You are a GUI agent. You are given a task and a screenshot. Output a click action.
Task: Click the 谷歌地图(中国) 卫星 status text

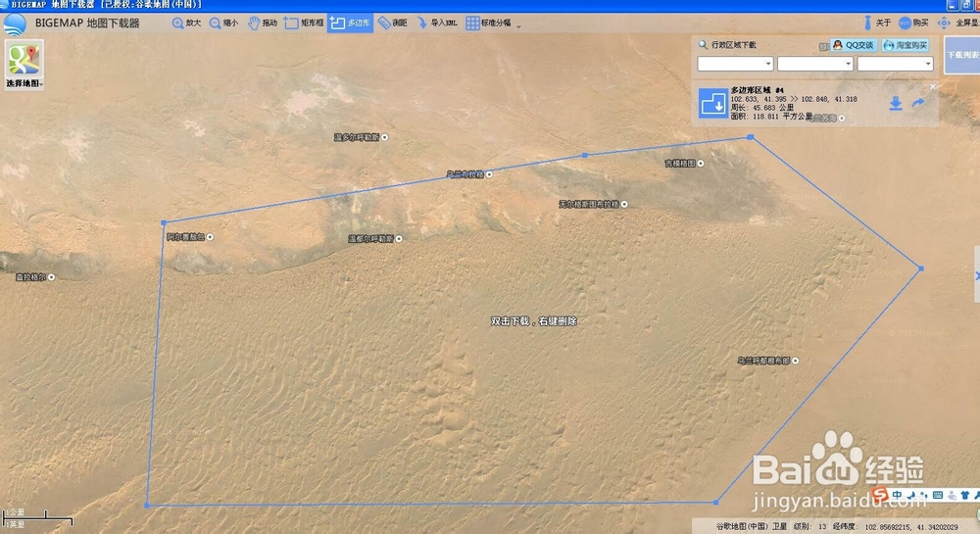[752, 526]
